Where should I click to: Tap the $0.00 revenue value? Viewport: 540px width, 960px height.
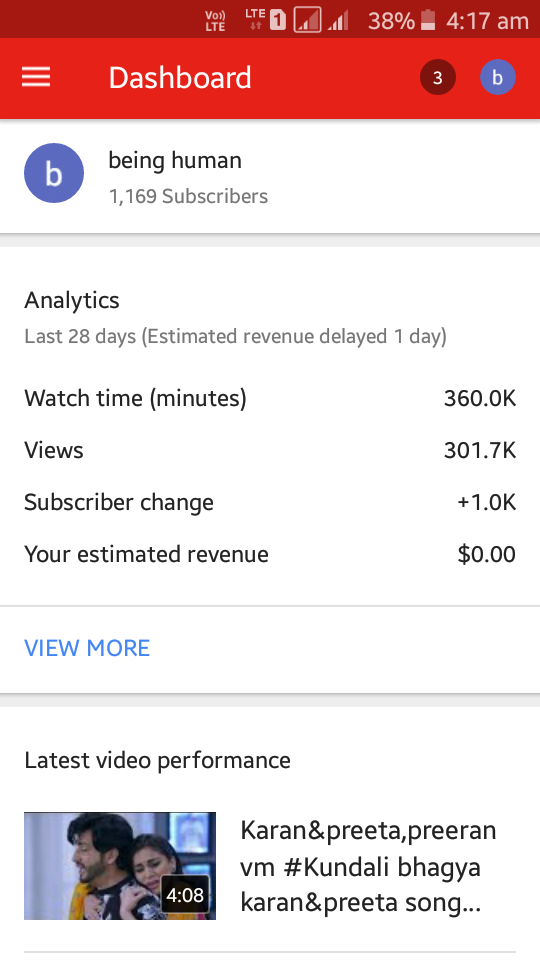point(487,555)
